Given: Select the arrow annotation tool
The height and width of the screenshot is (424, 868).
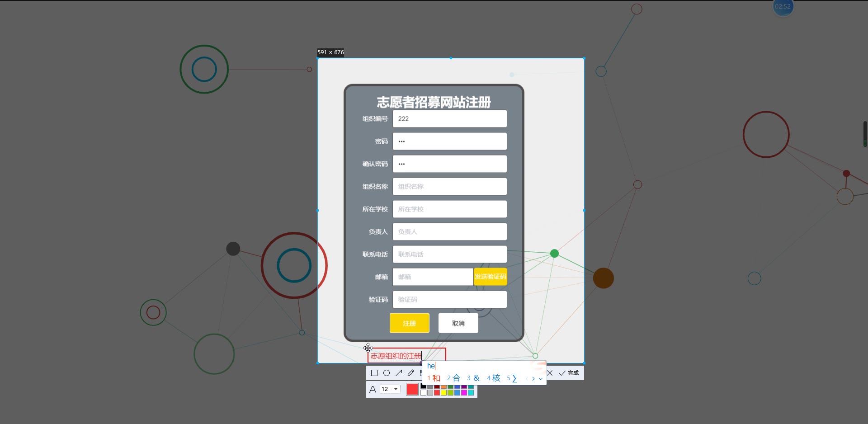Looking at the screenshot, I should point(399,373).
